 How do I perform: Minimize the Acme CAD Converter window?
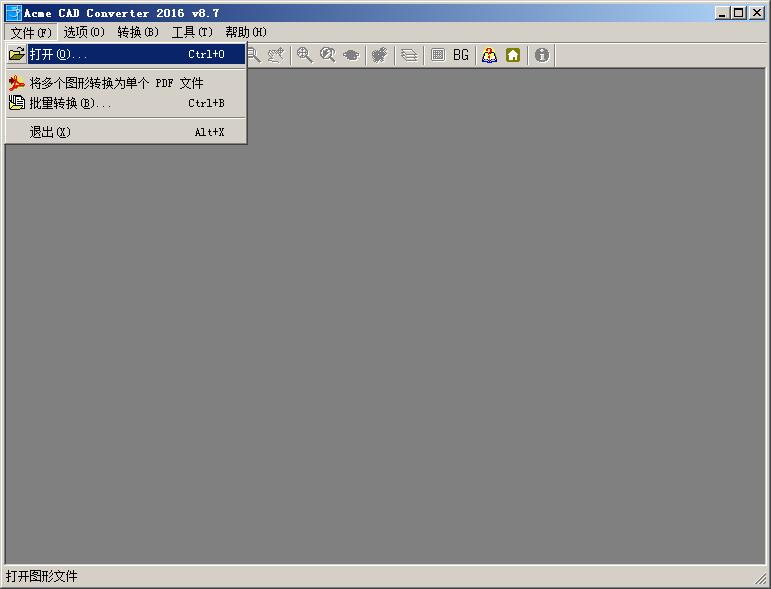coord(722,13)
